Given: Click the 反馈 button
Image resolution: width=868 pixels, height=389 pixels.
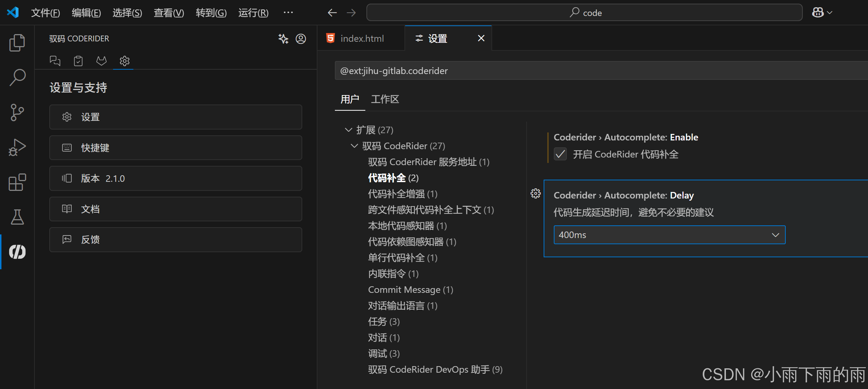Looking at the screenshot, I should tap(176, 239).
